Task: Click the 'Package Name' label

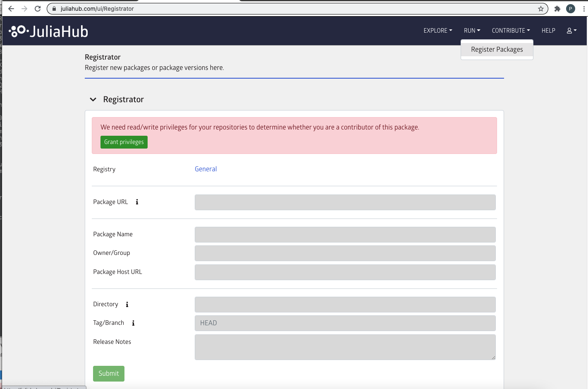Action: point(113,234)
